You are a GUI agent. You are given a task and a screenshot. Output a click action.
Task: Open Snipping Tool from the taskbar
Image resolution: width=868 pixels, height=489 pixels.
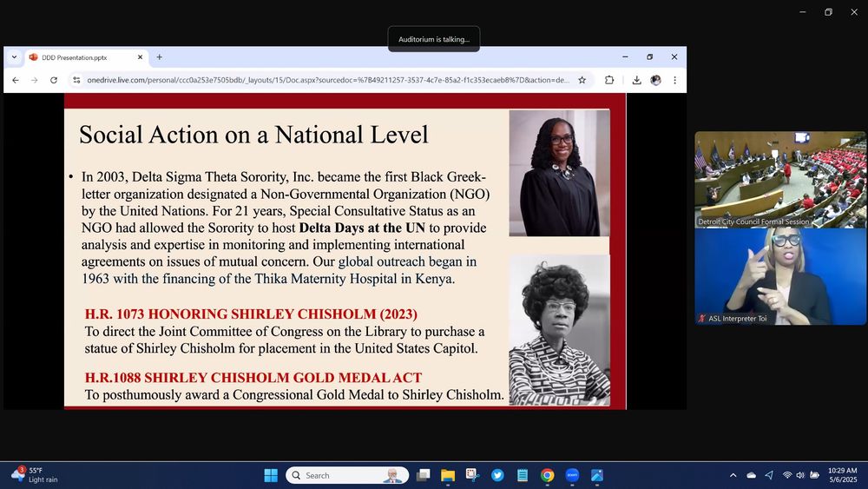coord(472,475)
